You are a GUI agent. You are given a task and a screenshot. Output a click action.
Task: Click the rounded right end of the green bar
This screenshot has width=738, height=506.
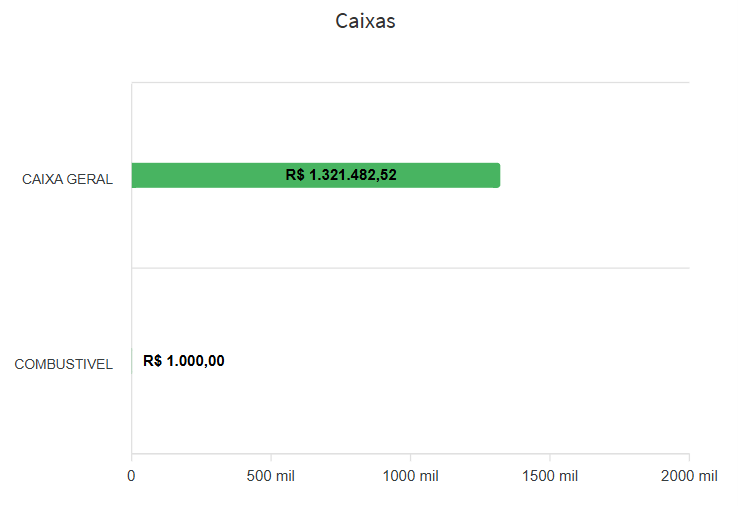click(496, 175)
